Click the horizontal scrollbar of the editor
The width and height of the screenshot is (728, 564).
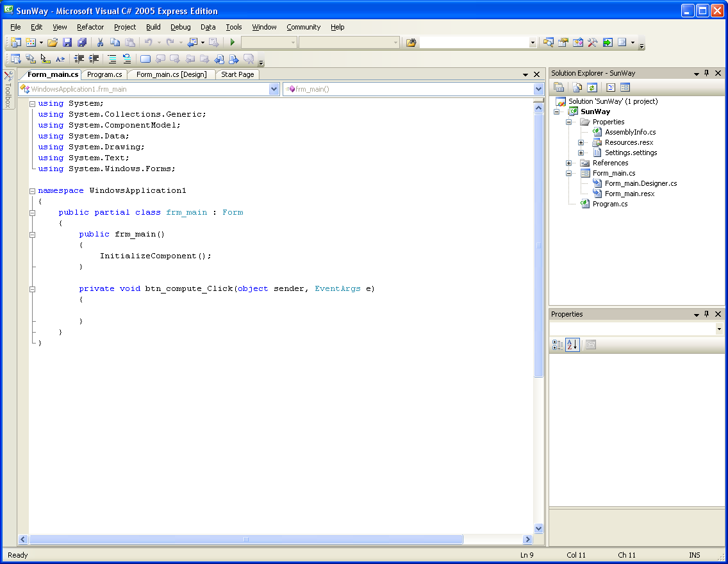point(245,540)
